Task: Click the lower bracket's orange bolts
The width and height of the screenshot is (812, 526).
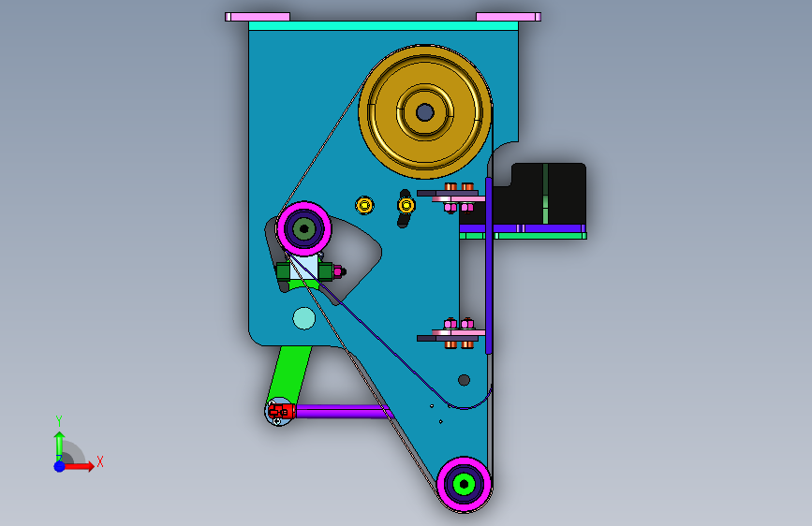Action: click(x=459, y=344)
